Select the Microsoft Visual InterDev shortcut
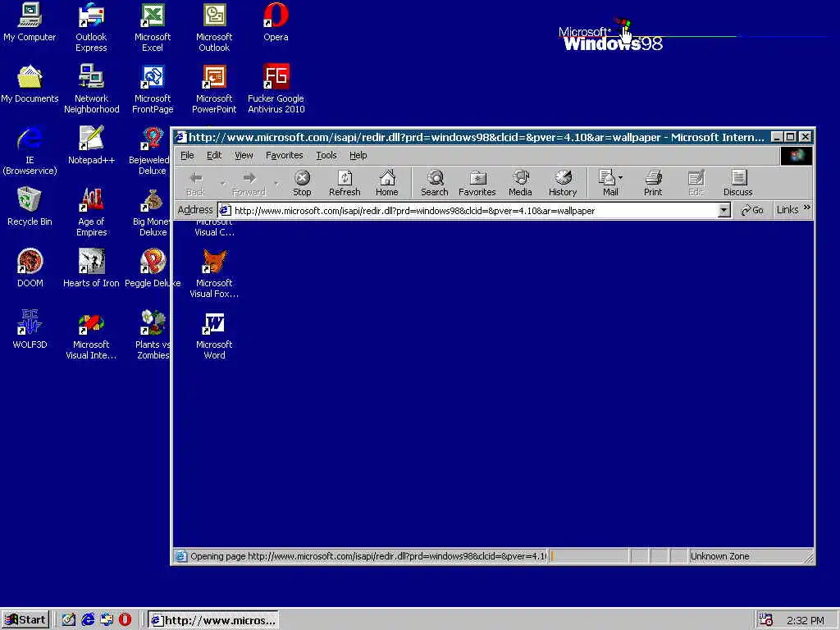This screenshot has width=840, height=630. [x=91, y=336]
